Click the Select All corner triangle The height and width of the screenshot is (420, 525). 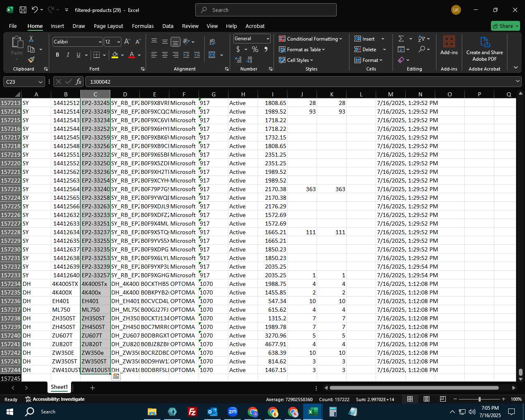[17, 94]
